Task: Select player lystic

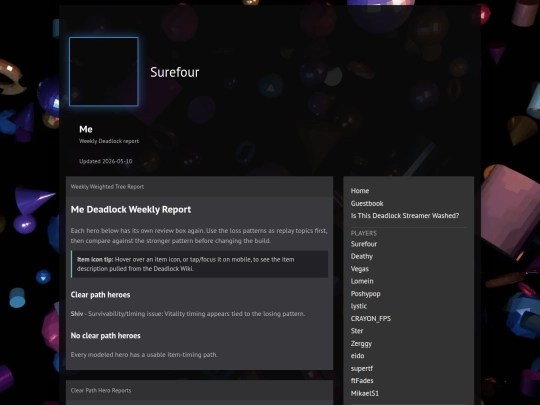Action: click(359, 306)
